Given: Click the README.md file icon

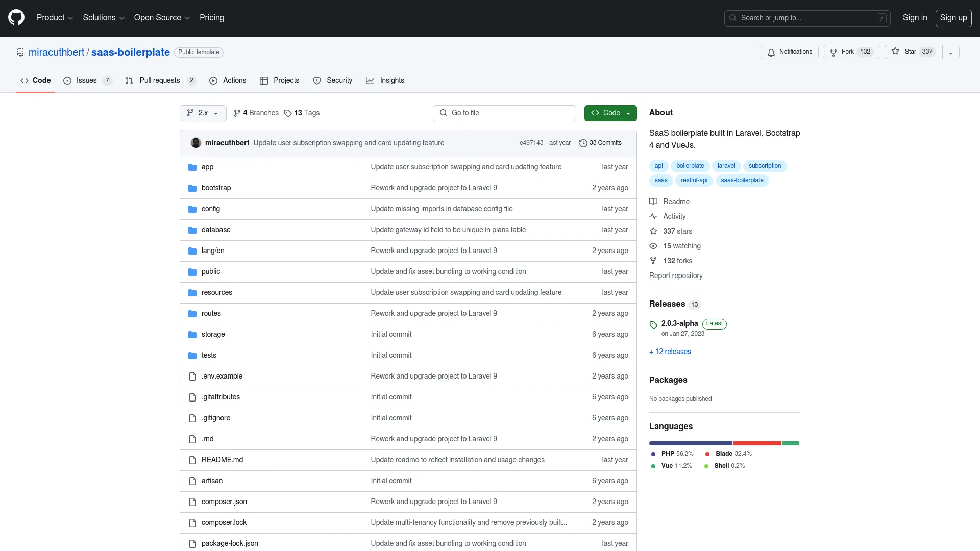Looking at the screenshot, I should [x=192, y=460].
